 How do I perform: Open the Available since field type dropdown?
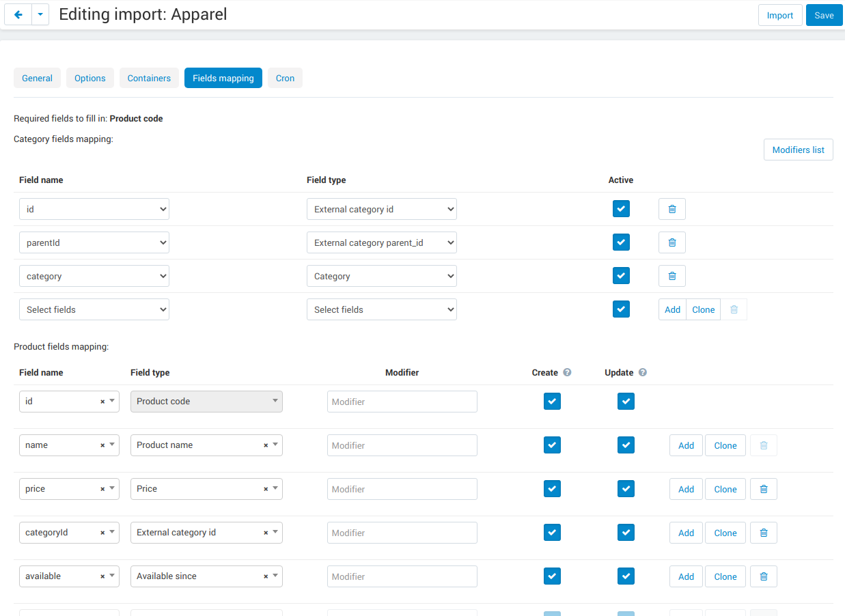(206, 576)
